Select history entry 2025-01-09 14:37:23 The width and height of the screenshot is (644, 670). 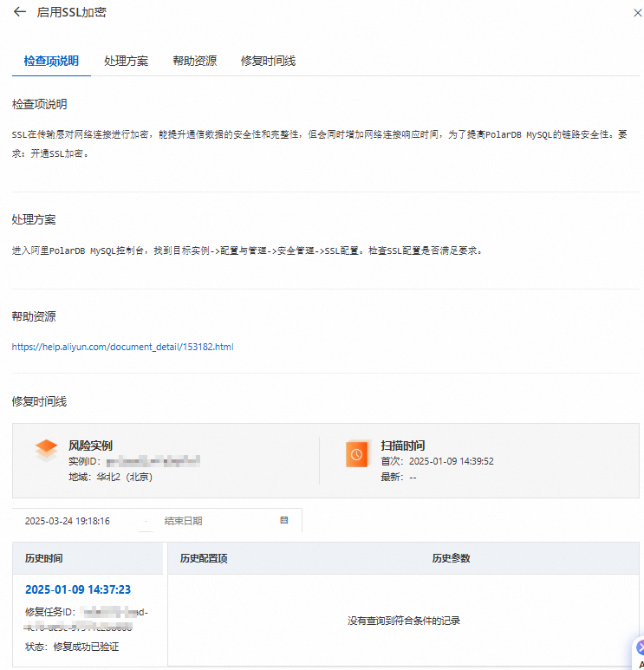(78, 589)
